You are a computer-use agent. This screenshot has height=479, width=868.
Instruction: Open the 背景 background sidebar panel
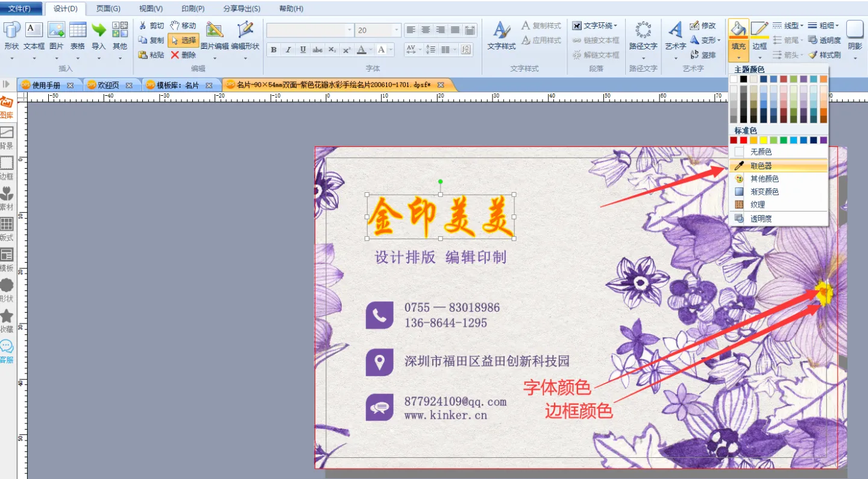click(x=7, y=138)
